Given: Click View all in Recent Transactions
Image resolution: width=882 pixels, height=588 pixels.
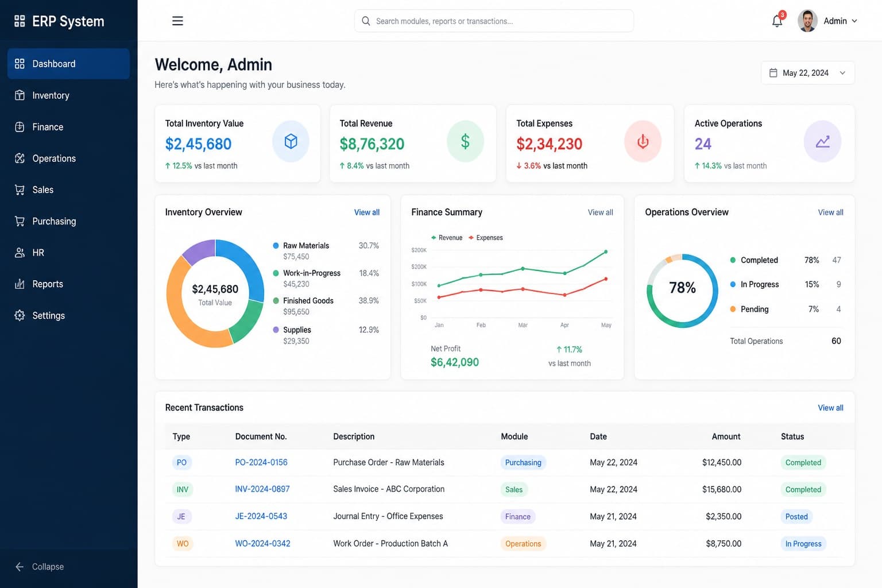Looking at the screenshot, I should click(x=830, y=408).
